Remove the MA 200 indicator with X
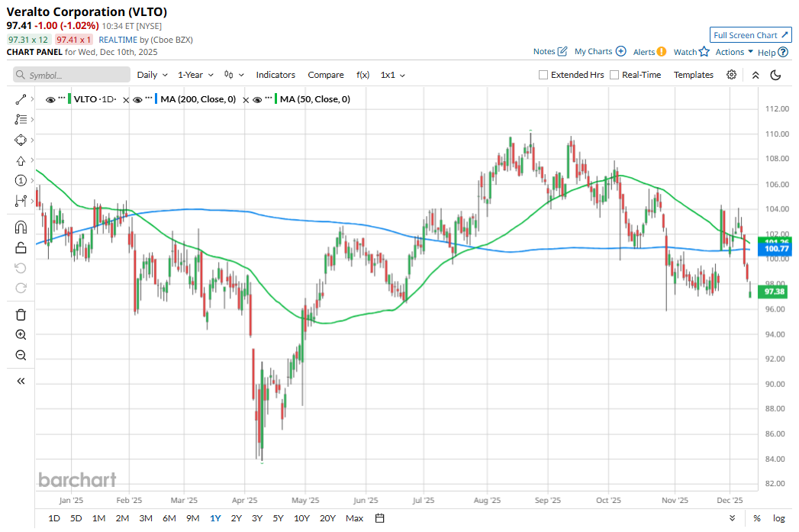 coord(246,100)
